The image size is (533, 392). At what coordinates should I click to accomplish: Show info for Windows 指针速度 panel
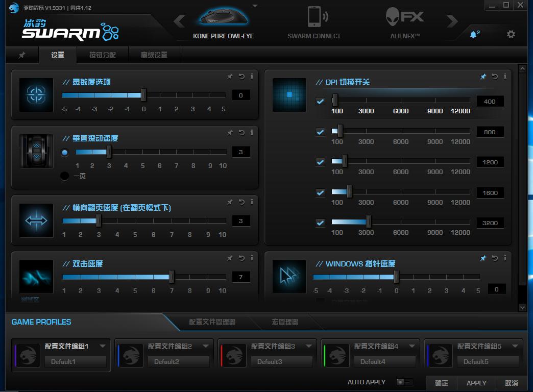coord(505,258)
